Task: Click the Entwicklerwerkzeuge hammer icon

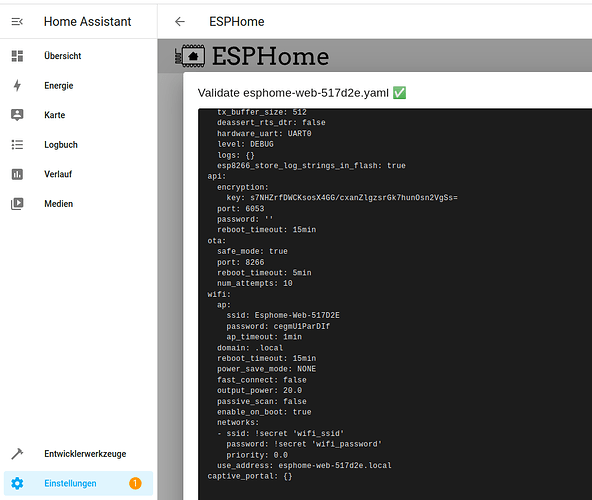Action: coord(17,454)
